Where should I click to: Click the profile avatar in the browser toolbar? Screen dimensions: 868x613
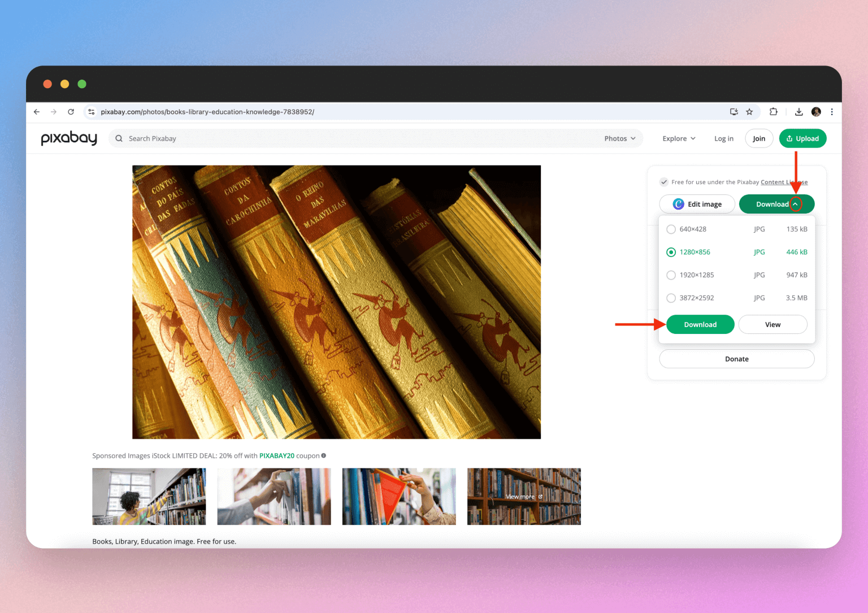(x=816, y=112)
